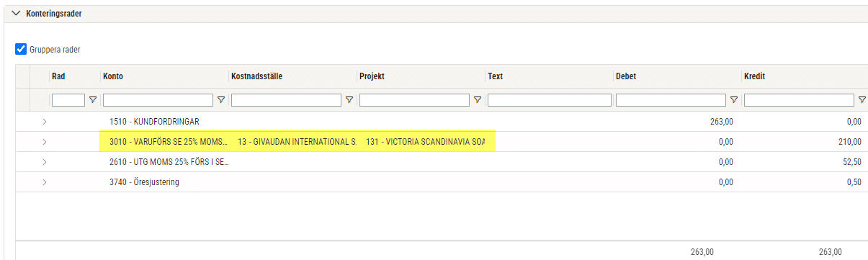Viewport: 868px width, 260px height.
Task: Focus the Konto filter input
Action: click(x=158, y=100)
